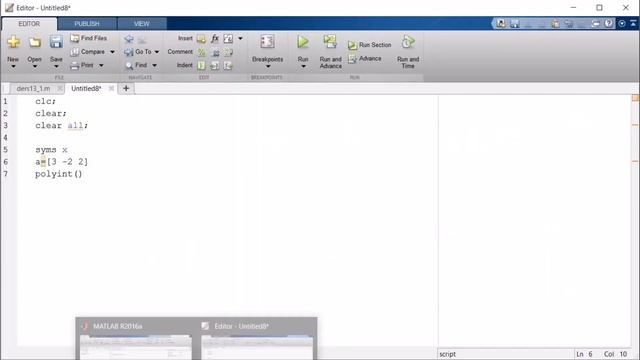Expand the Compare dropdown arrow
Image resolution: width=640 pixels, height=360 pixels.
coord(112,52)
